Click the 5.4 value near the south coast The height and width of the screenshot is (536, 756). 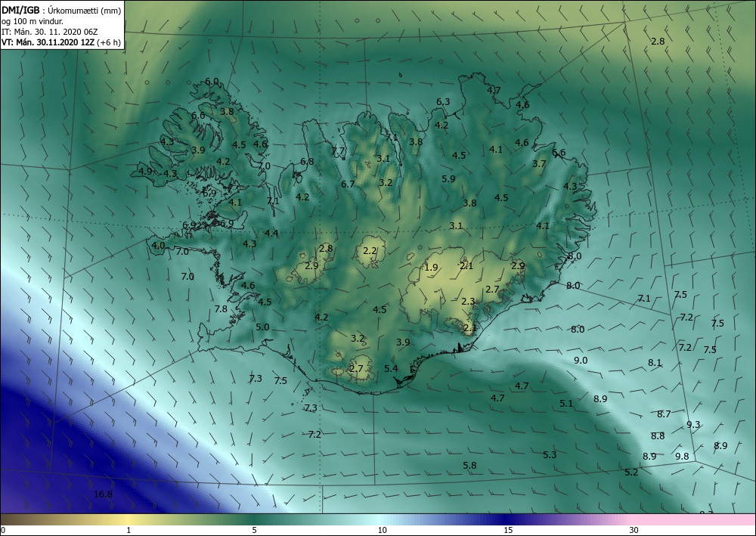coord(391,369)
